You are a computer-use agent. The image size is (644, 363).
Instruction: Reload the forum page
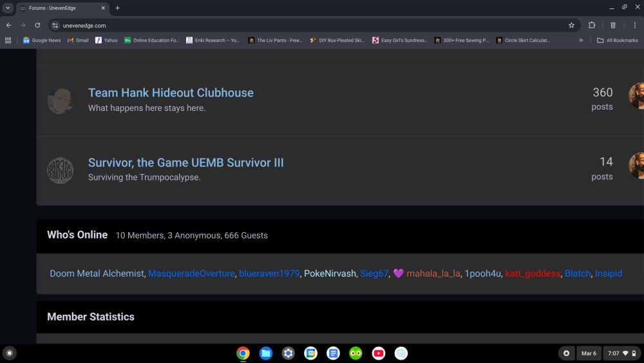click(x=37, y=25)
